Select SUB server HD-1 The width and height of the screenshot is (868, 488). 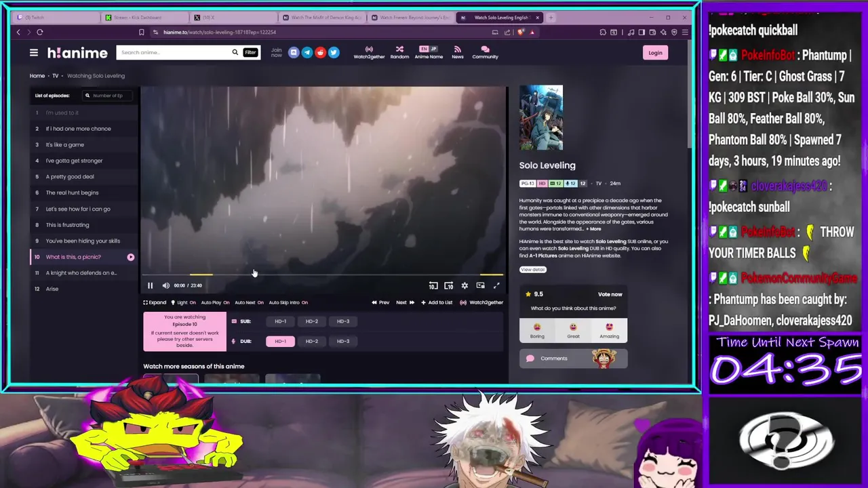pyautogui.click(x=280, y=321)
